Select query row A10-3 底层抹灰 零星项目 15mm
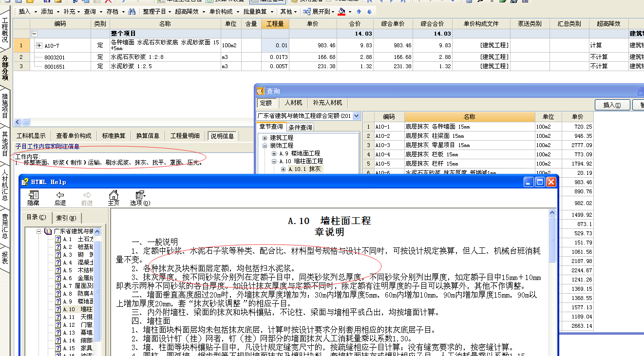Screen dimensions: 644x356 pyautogui.click(x=479, y=145)
